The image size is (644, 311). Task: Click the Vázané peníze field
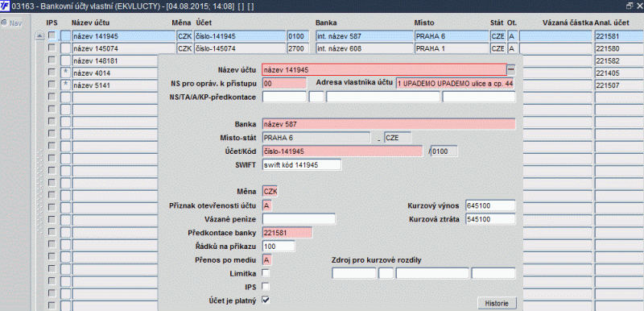[x=299, y=219]
